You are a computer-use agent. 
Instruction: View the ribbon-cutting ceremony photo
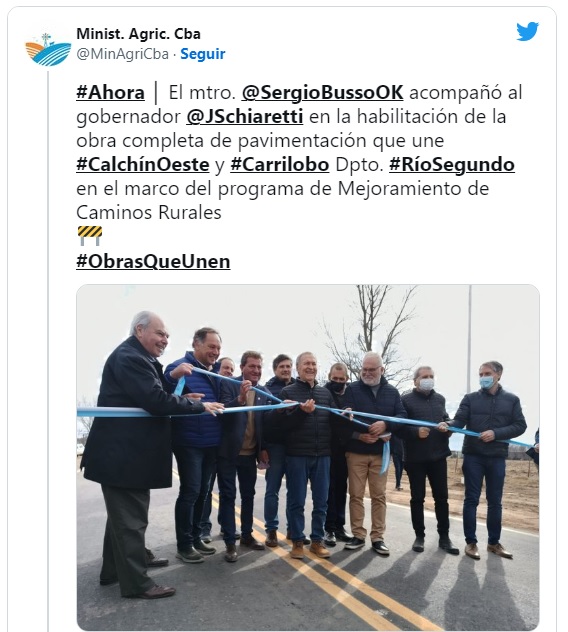click(x=308, y=457)
